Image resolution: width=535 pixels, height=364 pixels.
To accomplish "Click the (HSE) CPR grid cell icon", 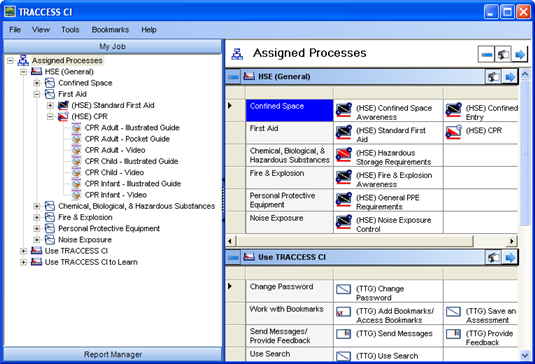I will point(453,132).
